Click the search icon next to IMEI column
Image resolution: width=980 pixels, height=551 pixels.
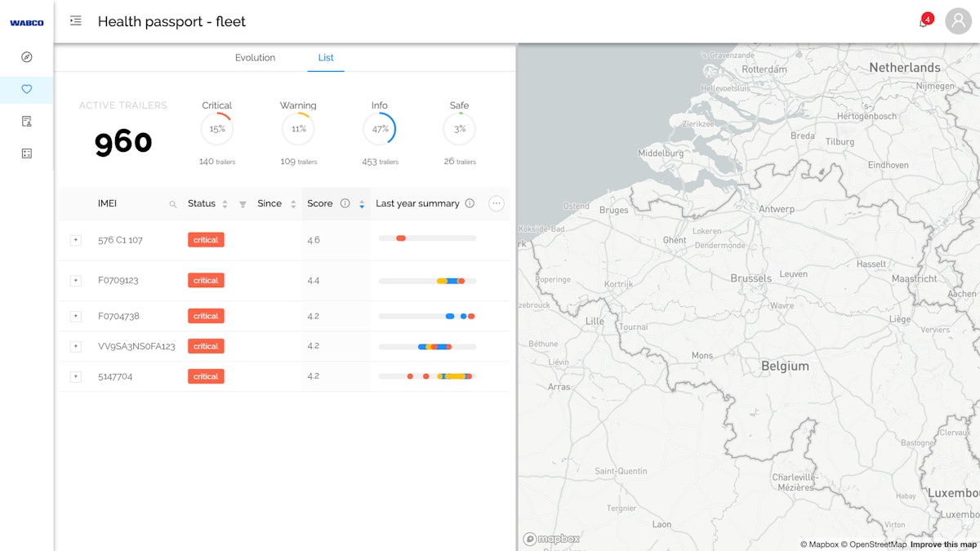click(x=171, y=203)
